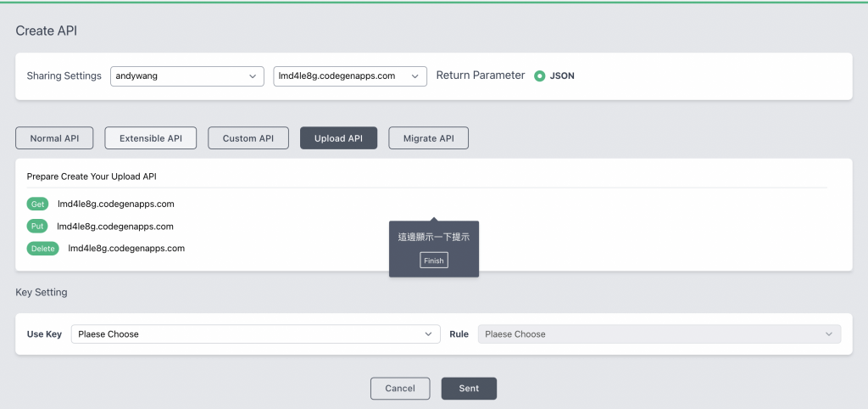This screenshot has height=409, width=868.
Task: Select the Custom API tab
Action: coord(248,138)
